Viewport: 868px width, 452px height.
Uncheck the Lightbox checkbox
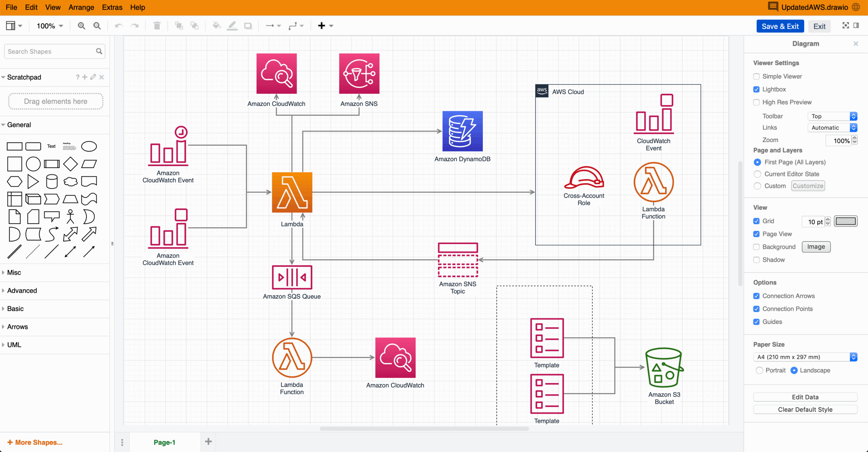(756, 89)
